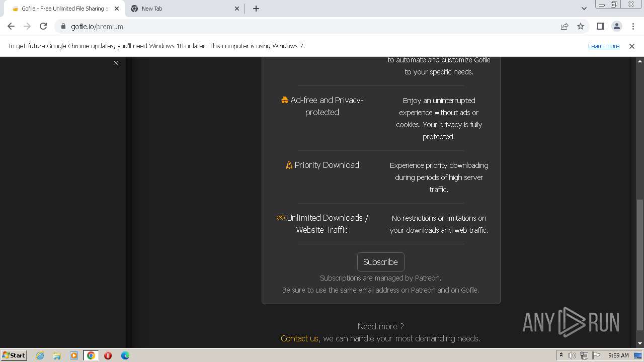The width and height of the screenshot is (644, 362).
Task: Switch to the Gofile tab
Action: point(65,9)
